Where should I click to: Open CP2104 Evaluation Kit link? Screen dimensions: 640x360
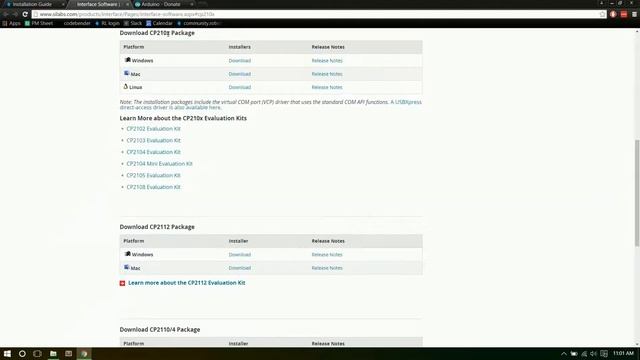click(153, 152)
